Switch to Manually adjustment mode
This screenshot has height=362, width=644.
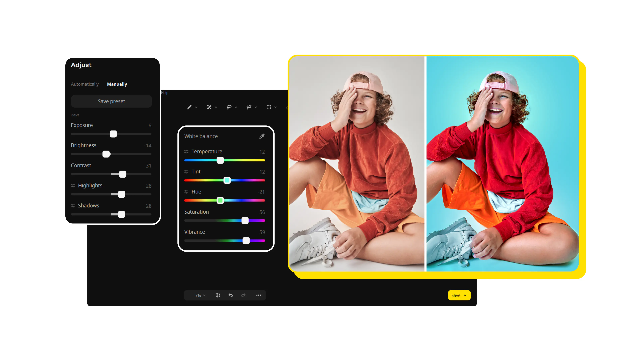117,84
